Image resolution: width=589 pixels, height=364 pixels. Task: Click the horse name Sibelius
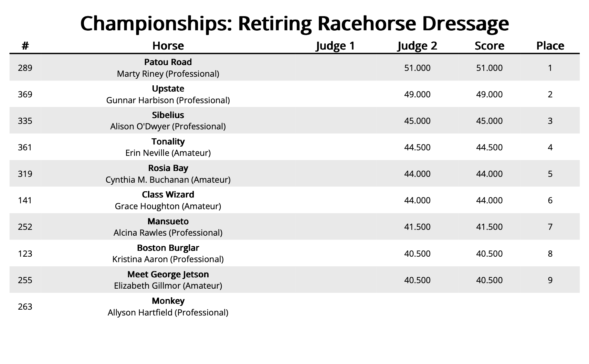[168, 115]
